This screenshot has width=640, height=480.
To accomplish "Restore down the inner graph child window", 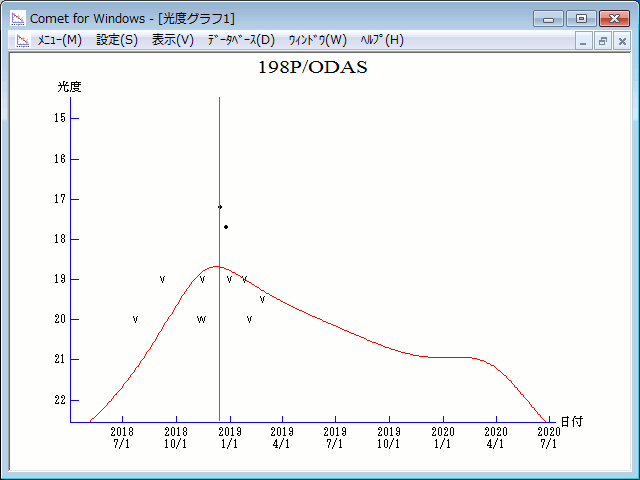I will [x=603, y=41].
